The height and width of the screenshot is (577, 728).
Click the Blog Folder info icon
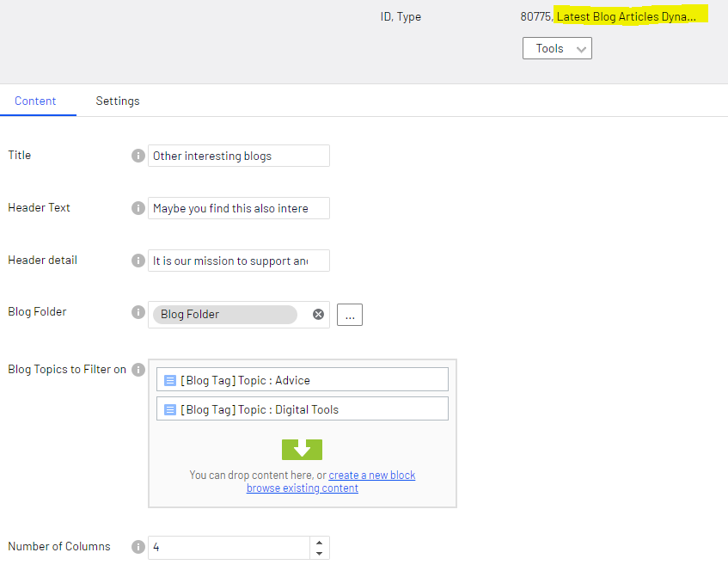(138, 312)
